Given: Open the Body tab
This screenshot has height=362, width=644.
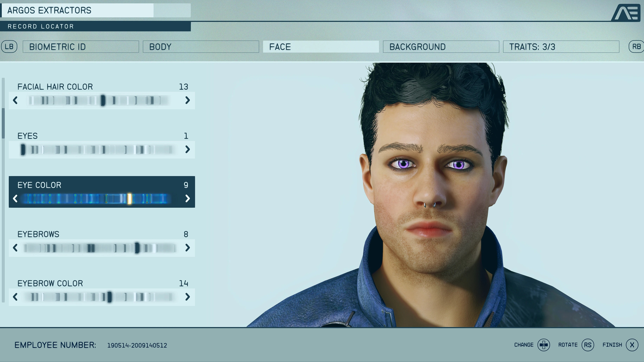Looking at the screenshot, I should coord(201,47).
